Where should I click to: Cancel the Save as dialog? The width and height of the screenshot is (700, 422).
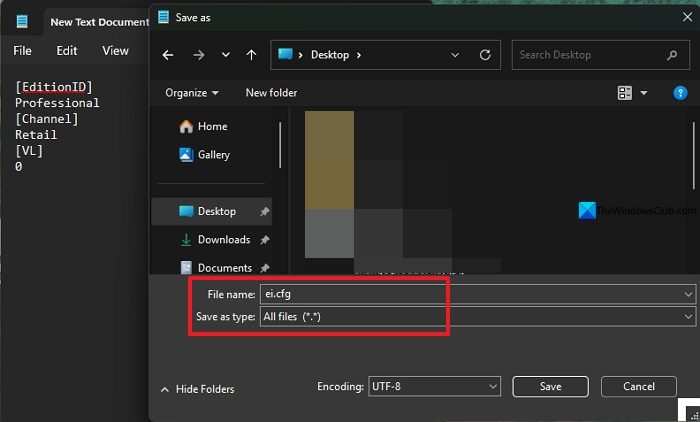[638, 386]
